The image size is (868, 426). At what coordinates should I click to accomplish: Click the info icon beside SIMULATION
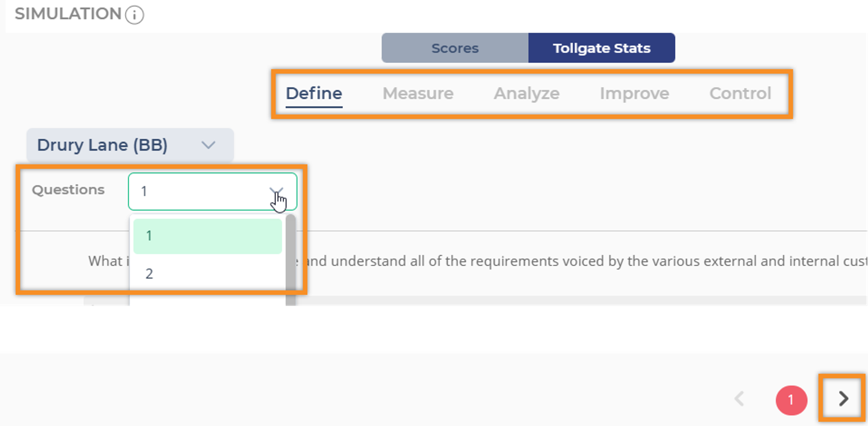[134, 15]
